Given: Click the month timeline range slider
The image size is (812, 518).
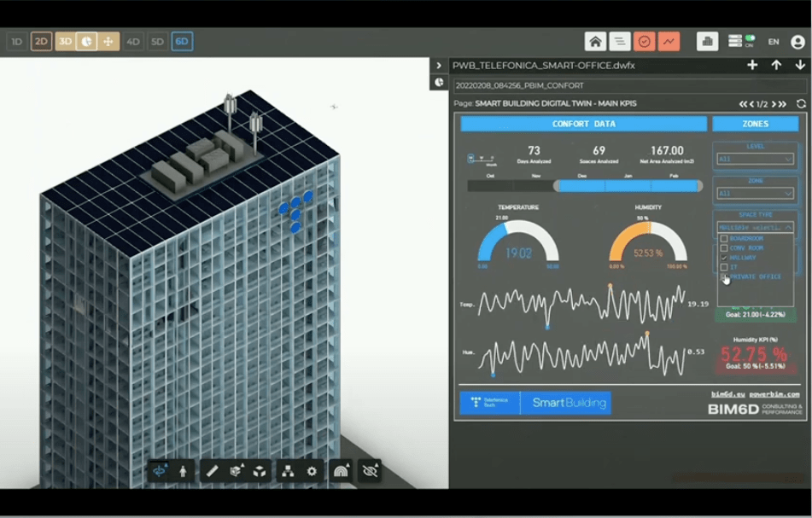Looking at the screenshot, I should click(x=628, y=185).
